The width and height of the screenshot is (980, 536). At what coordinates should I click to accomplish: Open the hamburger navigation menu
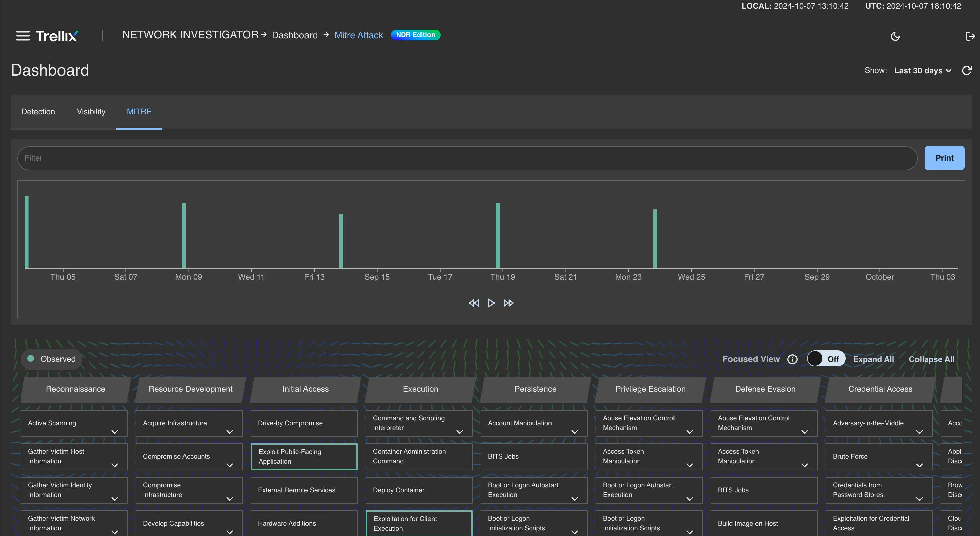point(22,36)
